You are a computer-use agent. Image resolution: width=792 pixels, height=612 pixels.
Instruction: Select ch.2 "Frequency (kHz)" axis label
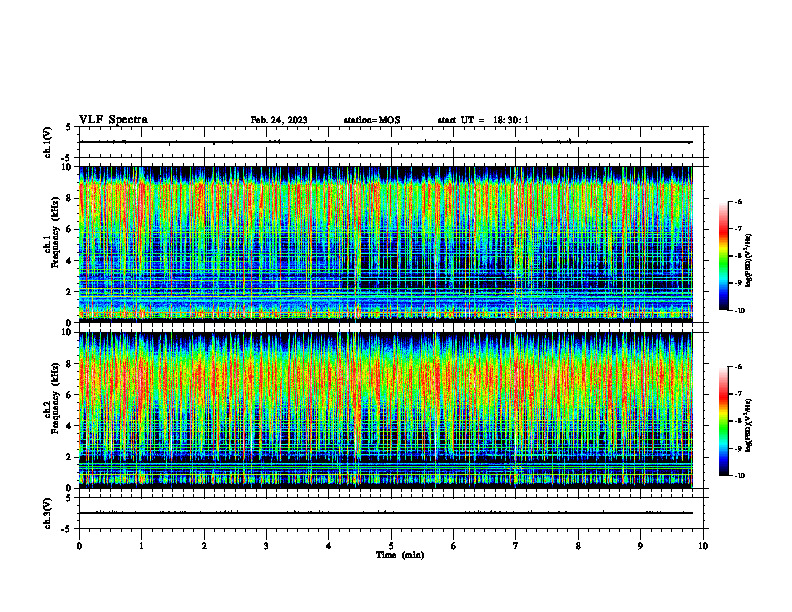pyautogui.click(x=55, y=398)
